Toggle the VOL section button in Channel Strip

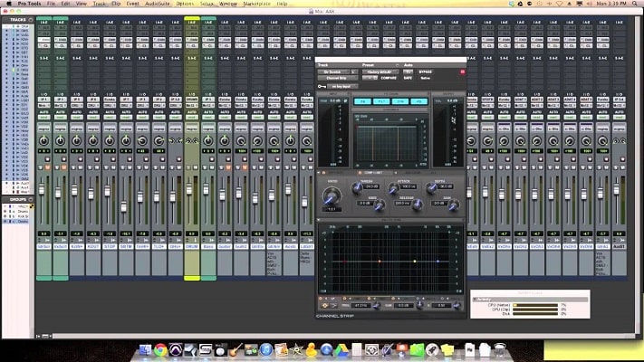click(419, 101)
